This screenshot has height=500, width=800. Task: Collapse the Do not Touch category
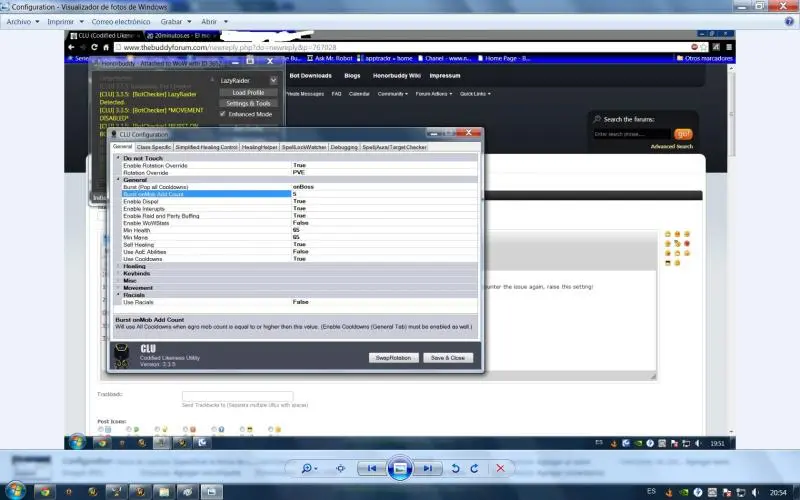coord(118,158)
